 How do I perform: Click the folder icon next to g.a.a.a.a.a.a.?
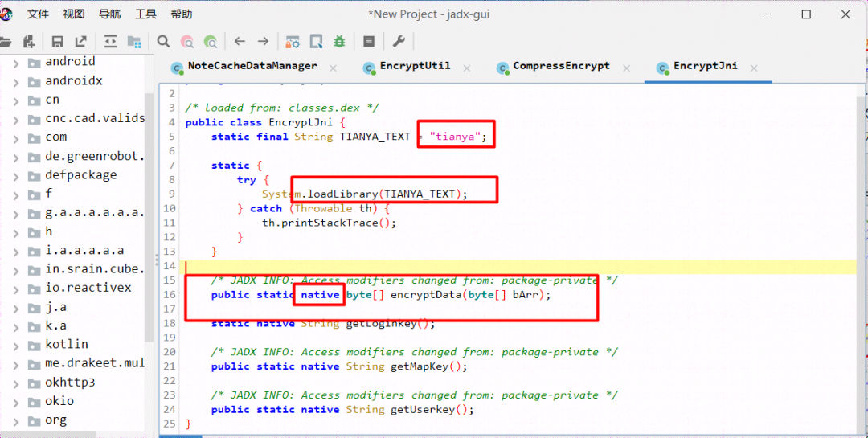point(35,213)
